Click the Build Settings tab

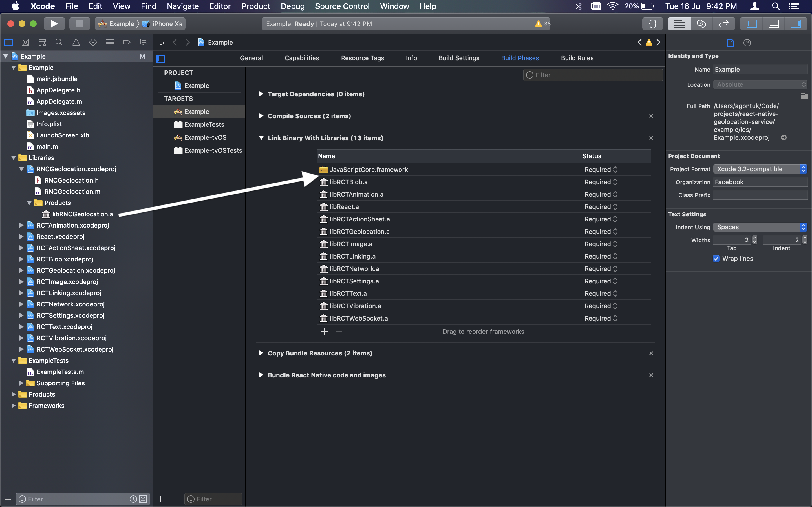(x=459, y=58)
